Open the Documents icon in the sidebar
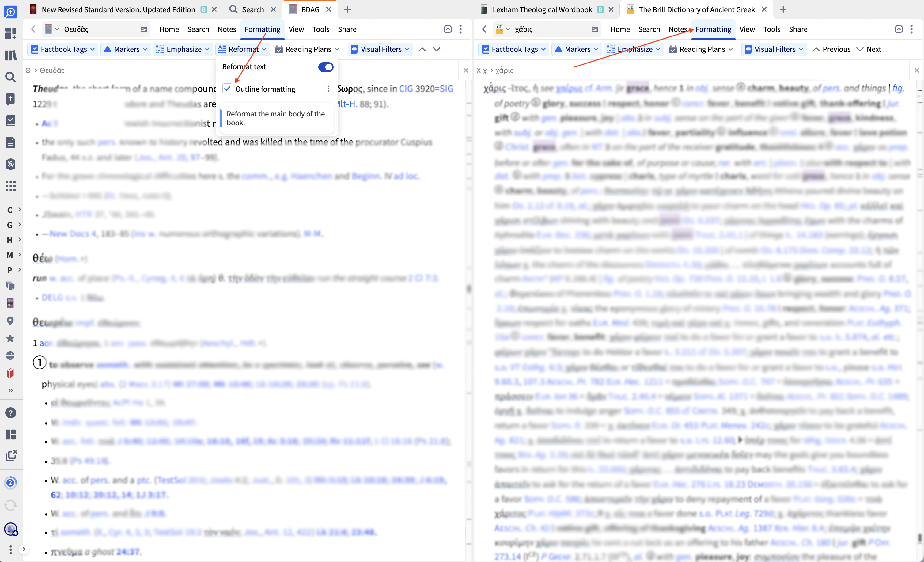Image resolution: width=924 pixels, height=562 pixels. [10, 142]
